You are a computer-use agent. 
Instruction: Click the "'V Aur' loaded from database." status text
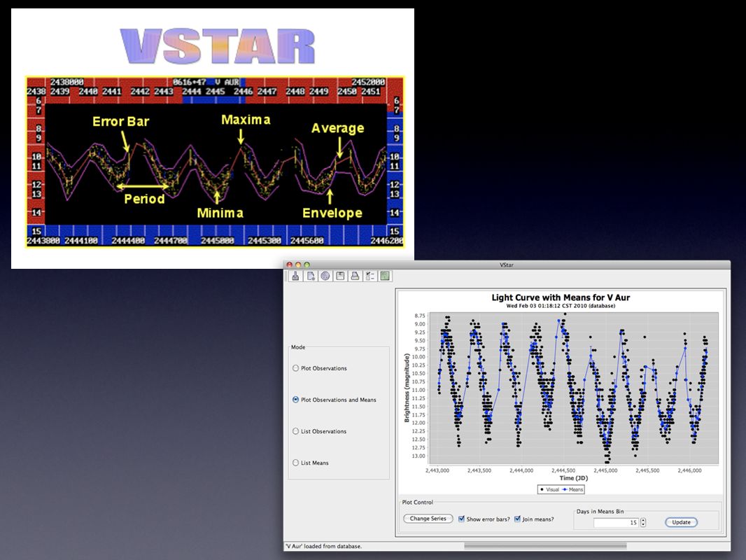coord(323,546)
